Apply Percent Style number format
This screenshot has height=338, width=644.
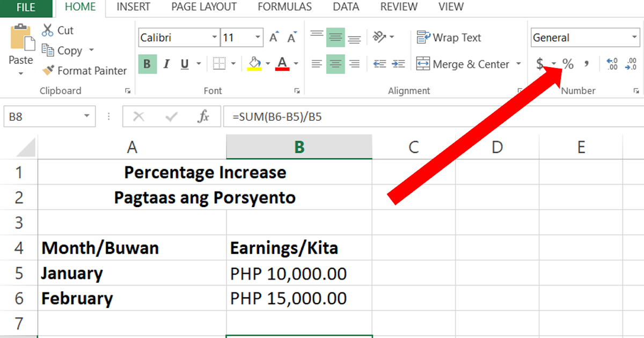point(568,64)
